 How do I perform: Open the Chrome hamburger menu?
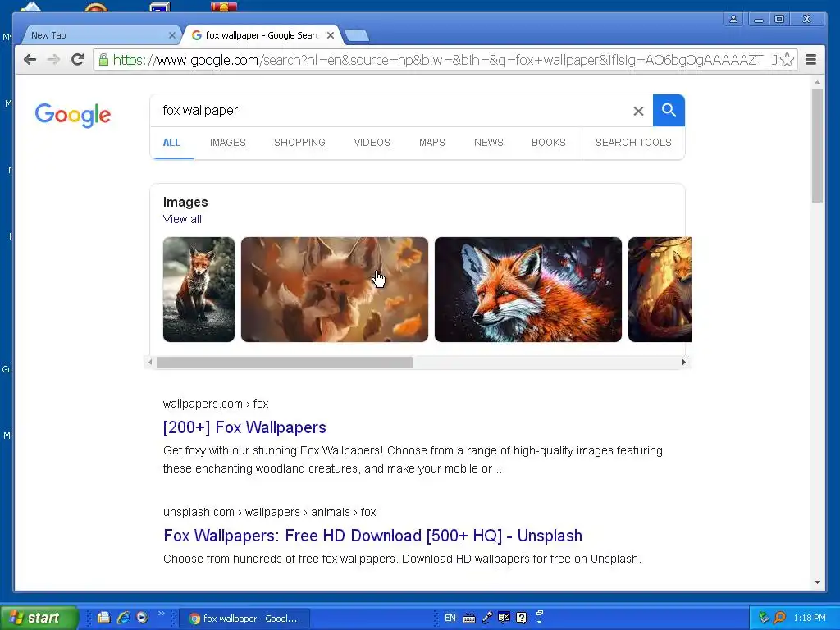(x=811, y=60)
